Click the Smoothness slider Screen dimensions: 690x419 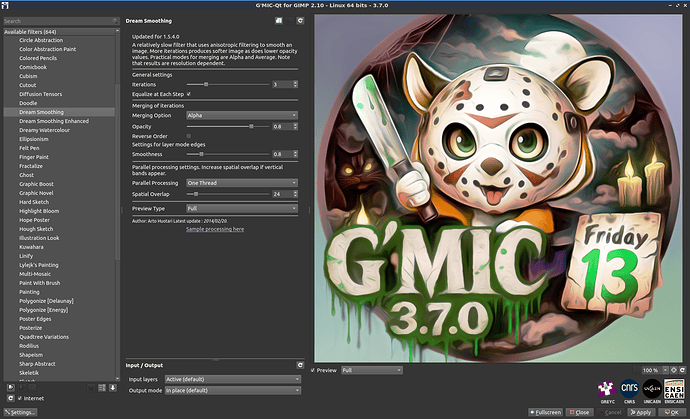(x=228, y=154)
